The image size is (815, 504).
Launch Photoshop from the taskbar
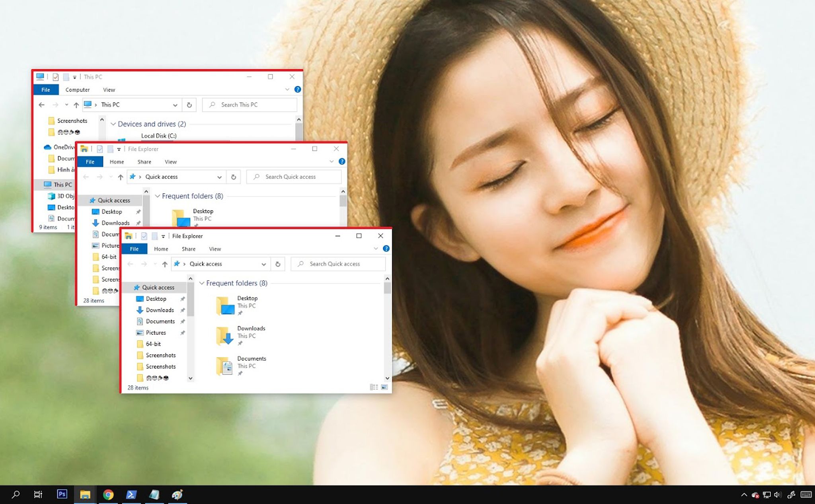[x=62, y=494]
